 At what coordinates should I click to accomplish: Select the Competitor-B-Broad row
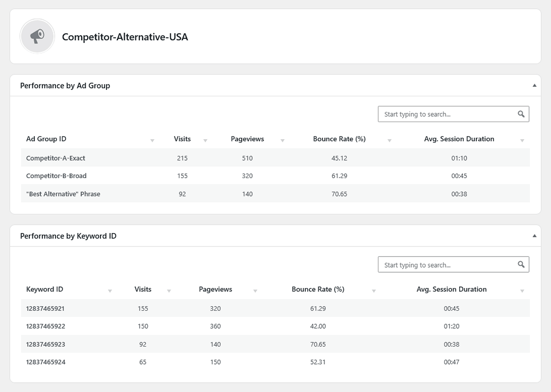coord(275,176)
